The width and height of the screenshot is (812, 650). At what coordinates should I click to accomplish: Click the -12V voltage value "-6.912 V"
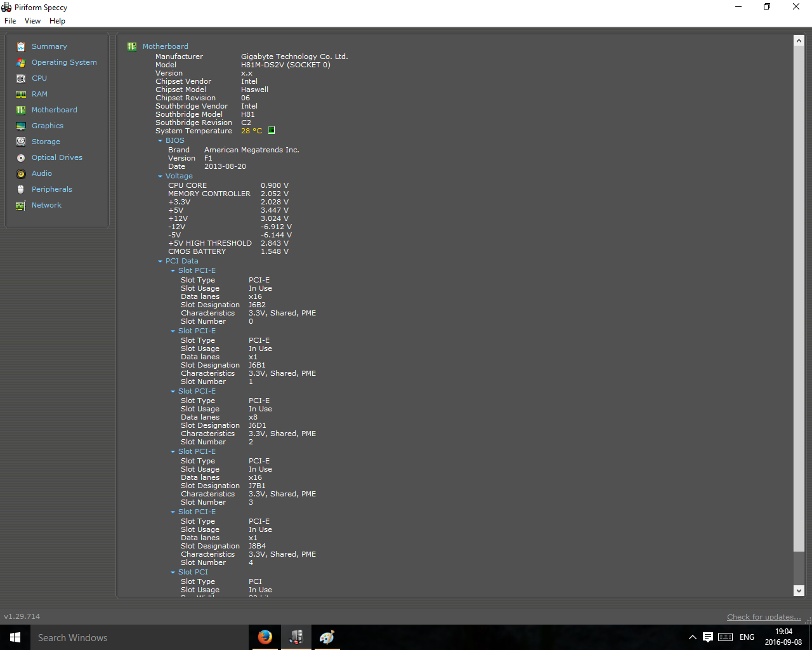pyautogui.click(x=277, y=227)
